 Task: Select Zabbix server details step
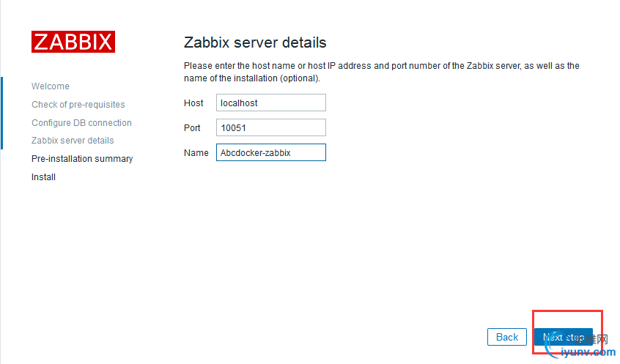point(73,141)
